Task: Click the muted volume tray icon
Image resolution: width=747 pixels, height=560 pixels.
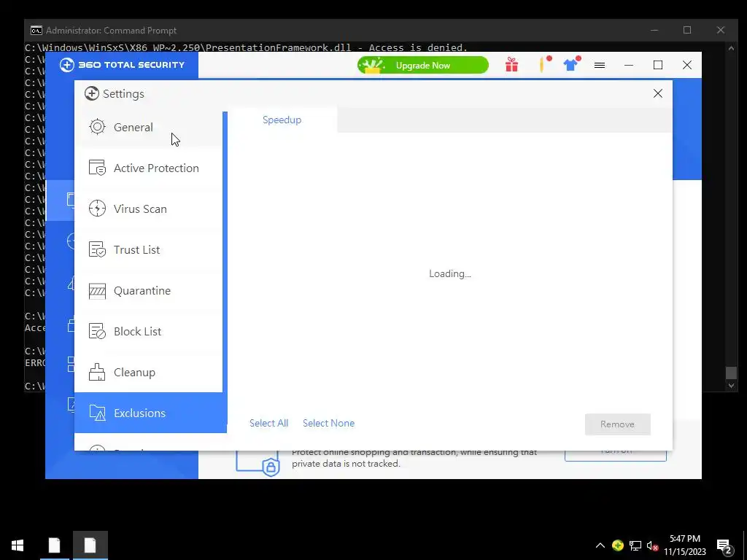Action: pyautogui.click(x=652, y=545)
